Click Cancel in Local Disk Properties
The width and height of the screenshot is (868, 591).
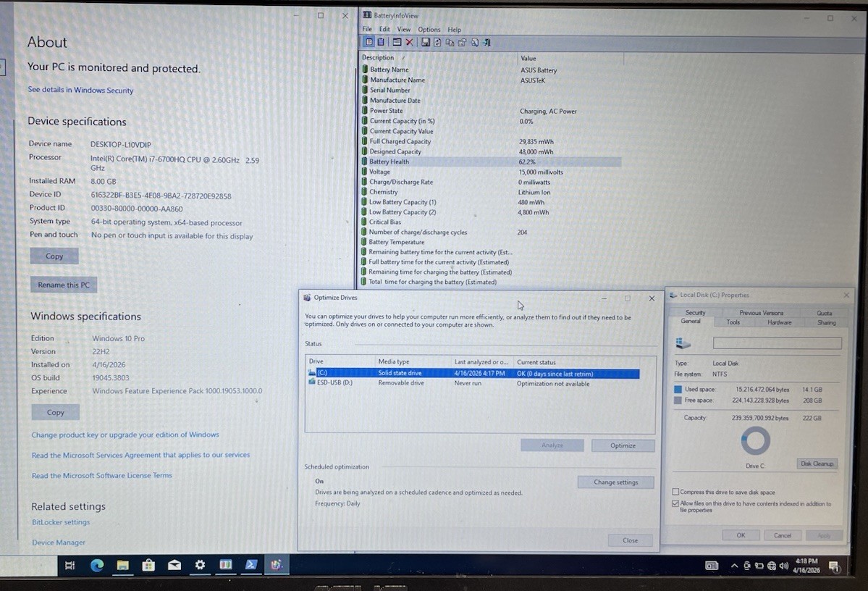point(782,535)
